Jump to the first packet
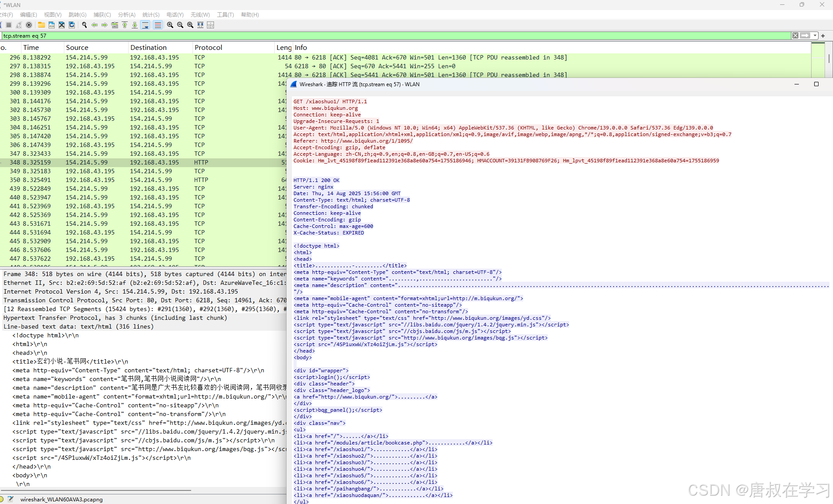 click(x=125, y=25)
